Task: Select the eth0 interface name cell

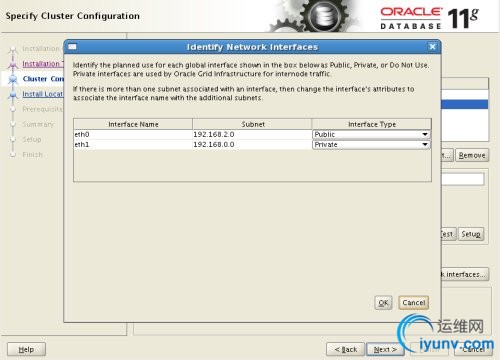Action: coord(133,134)
